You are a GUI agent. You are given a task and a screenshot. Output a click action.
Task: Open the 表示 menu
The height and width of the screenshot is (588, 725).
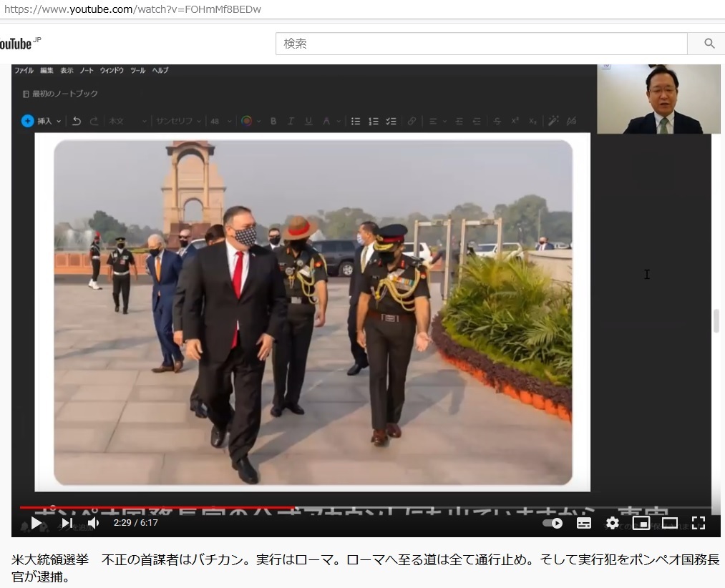[67, 70]
